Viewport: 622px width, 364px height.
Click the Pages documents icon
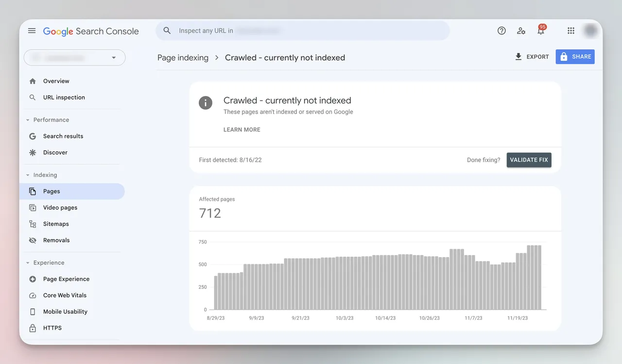[x=33, y=191]
